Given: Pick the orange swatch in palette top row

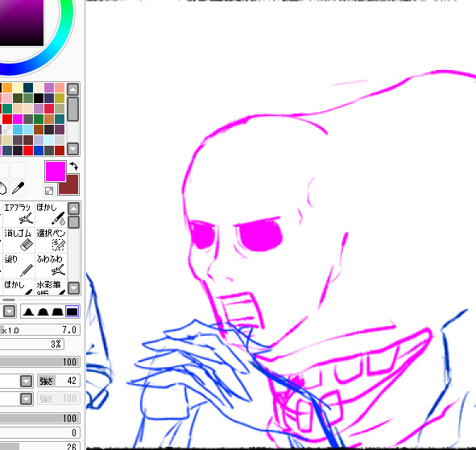Looking at the screenshot, I should tap(7, 88).
